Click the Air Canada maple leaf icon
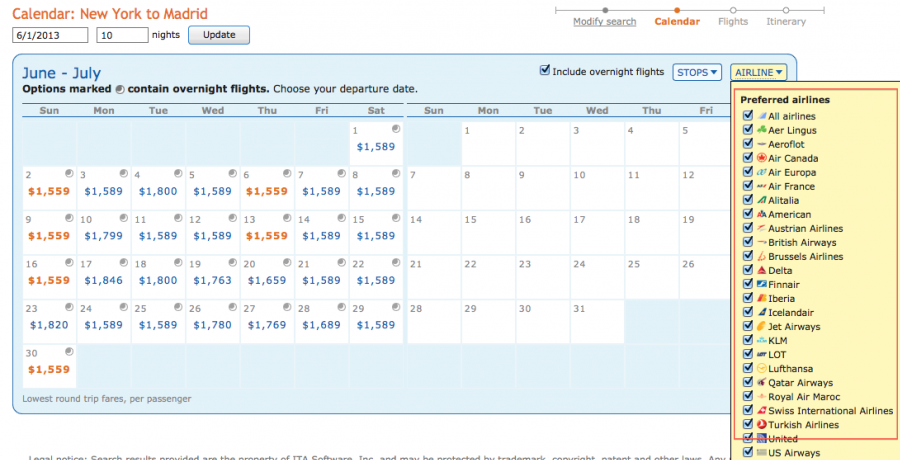 pyautogui.click(x=761, y=158)
